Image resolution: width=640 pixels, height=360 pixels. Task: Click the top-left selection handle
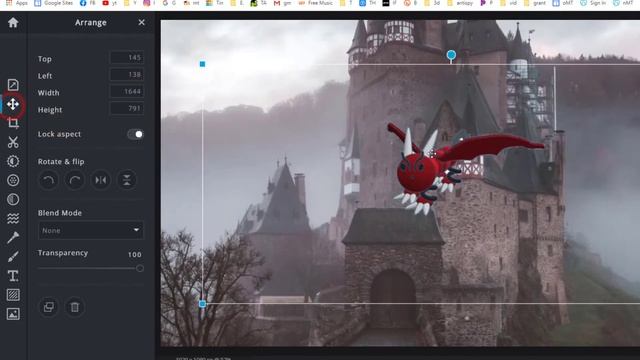pos(202,64)
